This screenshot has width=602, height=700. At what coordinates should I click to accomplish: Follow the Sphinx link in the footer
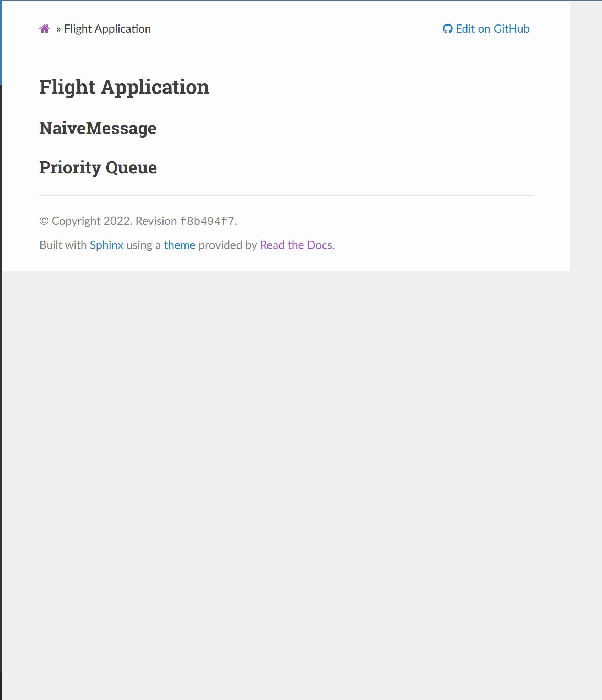(106, 245)
